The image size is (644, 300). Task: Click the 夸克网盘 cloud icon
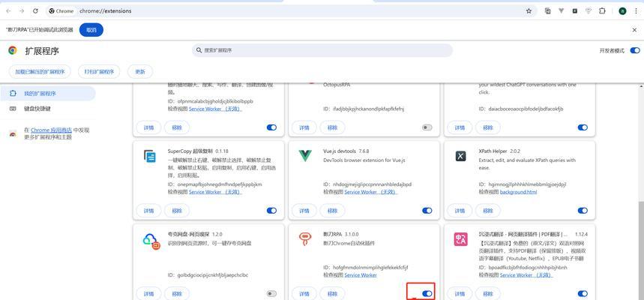tap(151, 242)
